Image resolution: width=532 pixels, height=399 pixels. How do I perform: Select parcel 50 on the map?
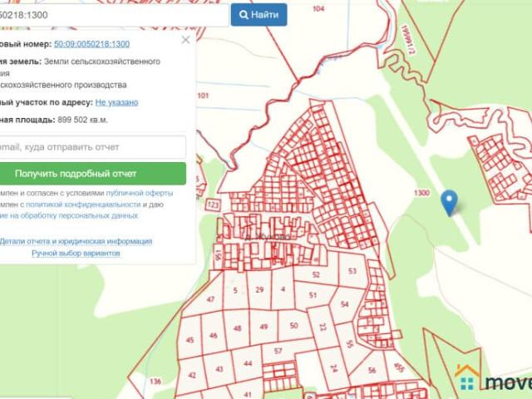pos(293,325)
